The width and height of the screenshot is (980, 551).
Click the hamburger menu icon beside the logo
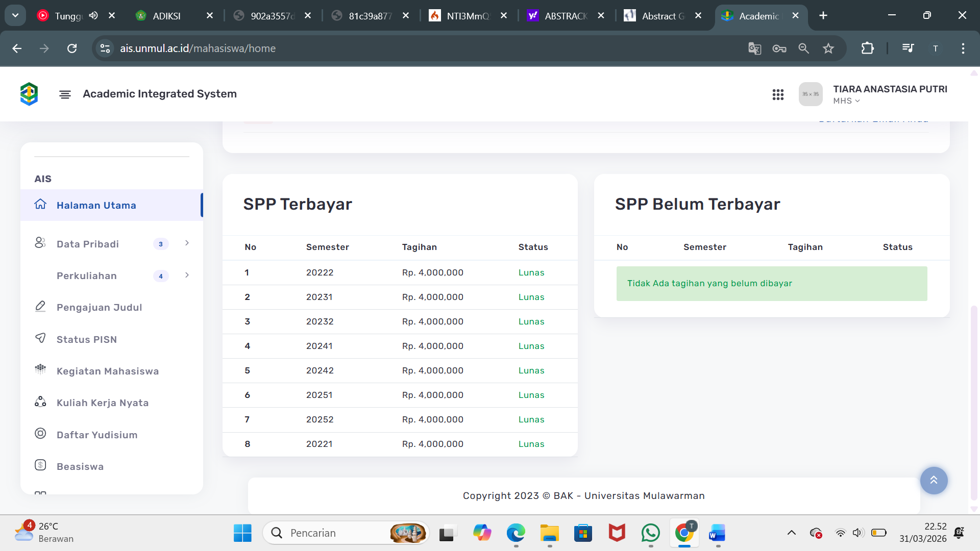coord(65,94)
